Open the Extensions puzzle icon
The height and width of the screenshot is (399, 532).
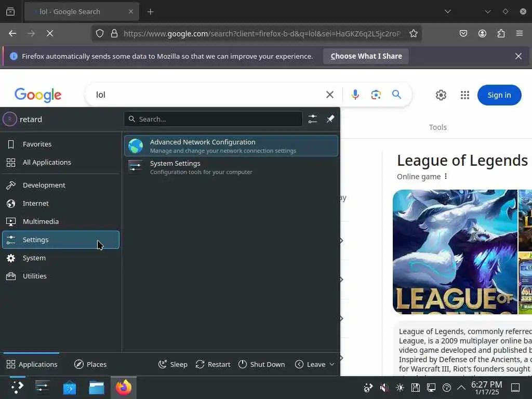click(x=501, y=33)
